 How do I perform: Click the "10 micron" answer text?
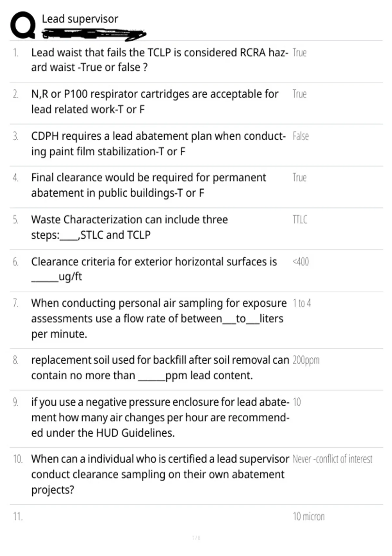(309, 516)
